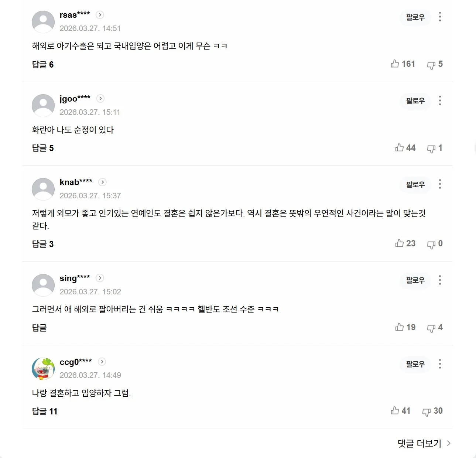Screen dimensions: 476x458
Task: Toggle follow for user ccg0****
Action: click(415, 364)
